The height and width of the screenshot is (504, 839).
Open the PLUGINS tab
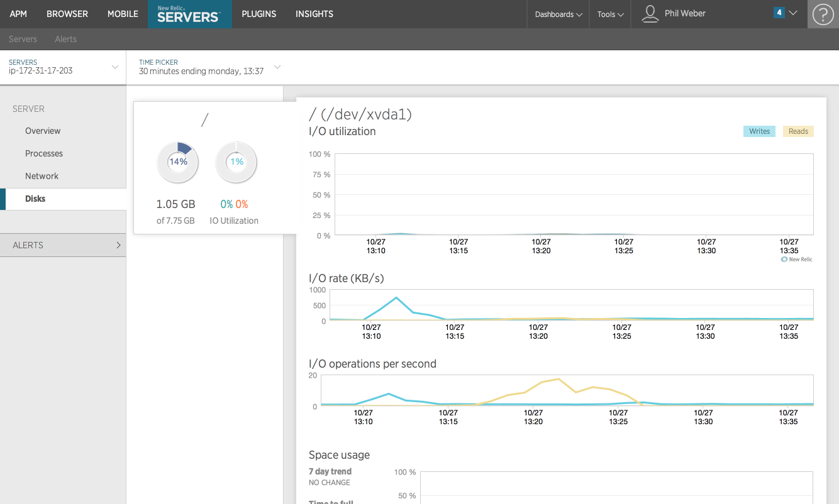coord(259,14)
